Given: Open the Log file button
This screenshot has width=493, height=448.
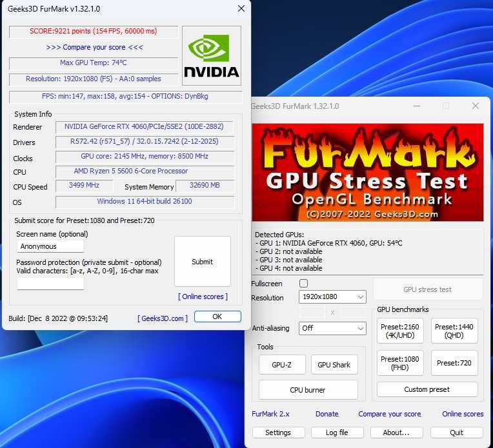Looking at the screenshot, I should click(x=337, y=433).
